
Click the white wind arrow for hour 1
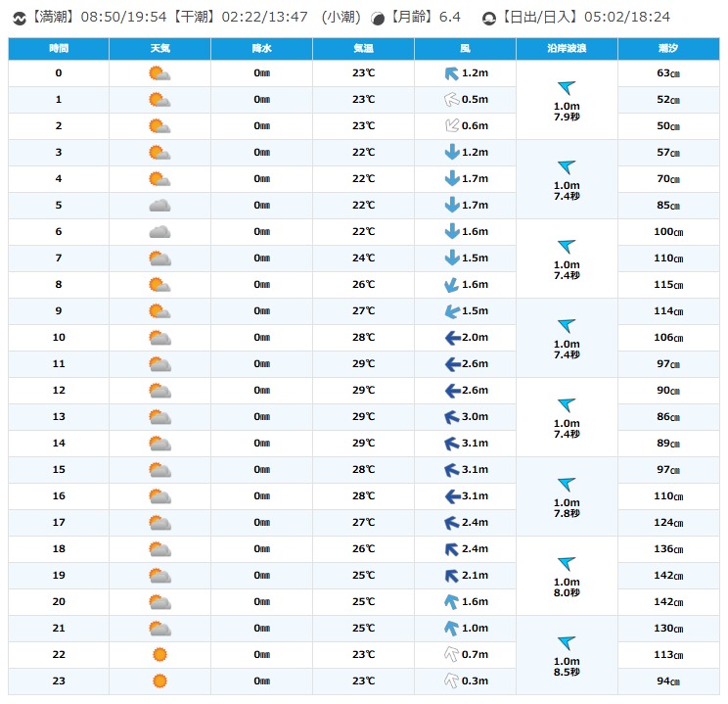[x=452, y=100]
